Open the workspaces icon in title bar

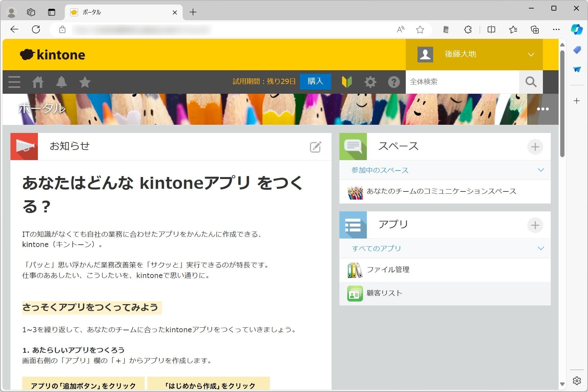click(x=31, y=12)
